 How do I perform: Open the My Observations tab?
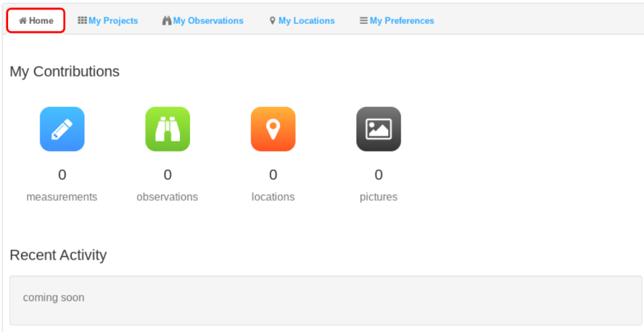click(203, 21)
